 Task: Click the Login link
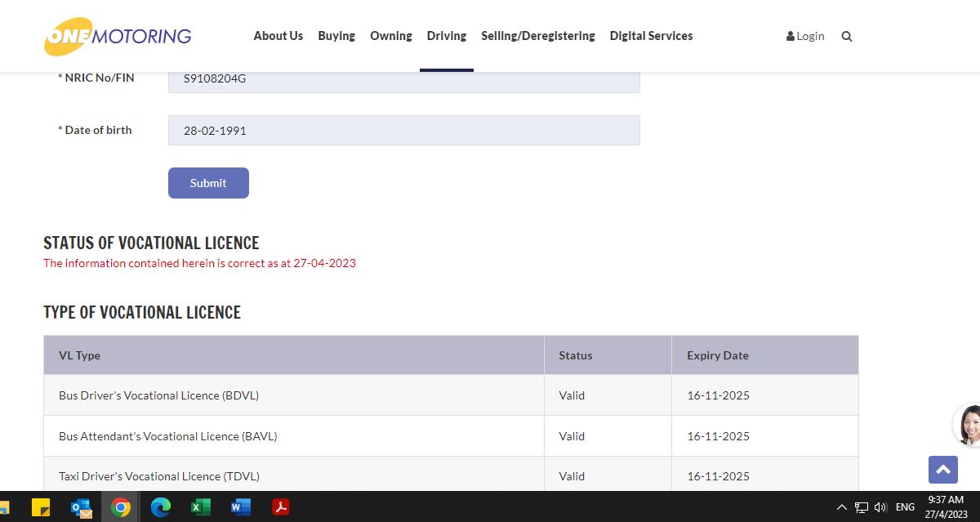coord(805,36)
